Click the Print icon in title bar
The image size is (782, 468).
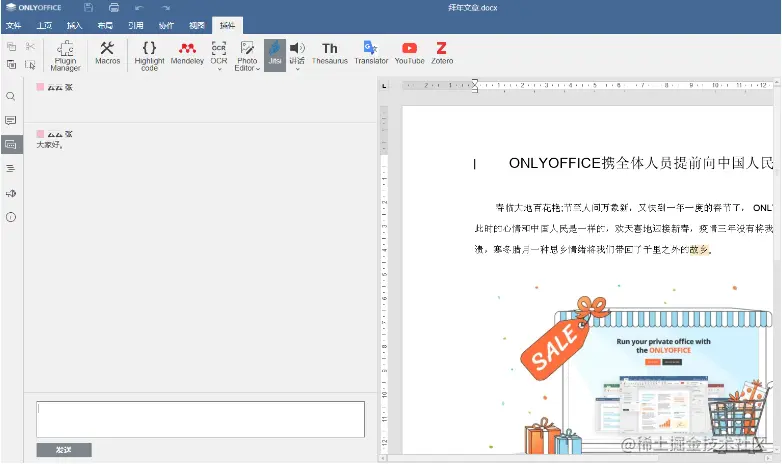click(114, 7)
